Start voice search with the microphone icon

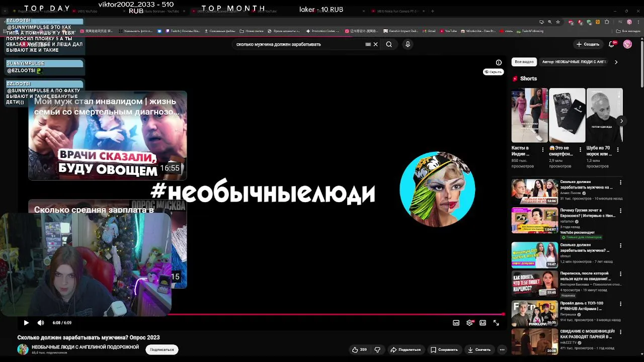point(408,44)
